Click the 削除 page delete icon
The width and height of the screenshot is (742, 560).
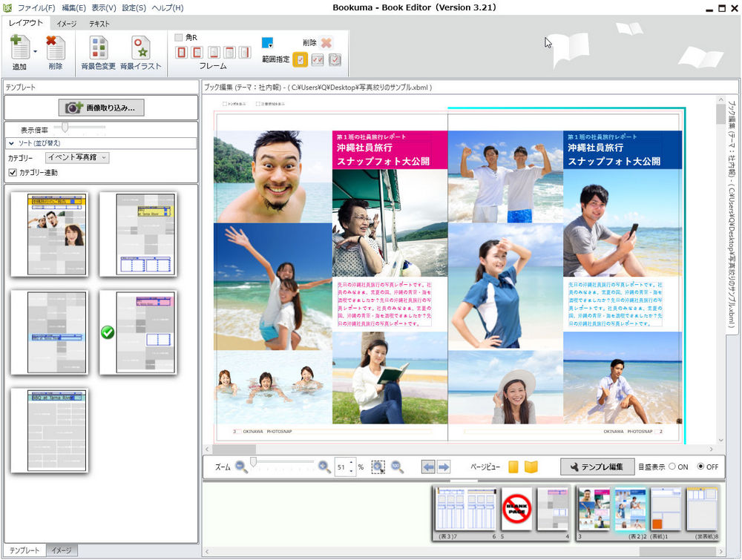click(56, 50)
